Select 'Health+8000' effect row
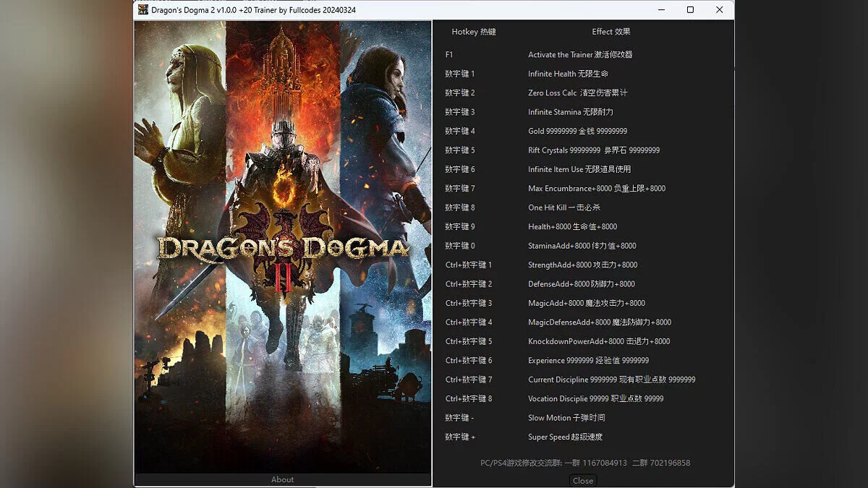The image size is (868, 488). (572, 226)
